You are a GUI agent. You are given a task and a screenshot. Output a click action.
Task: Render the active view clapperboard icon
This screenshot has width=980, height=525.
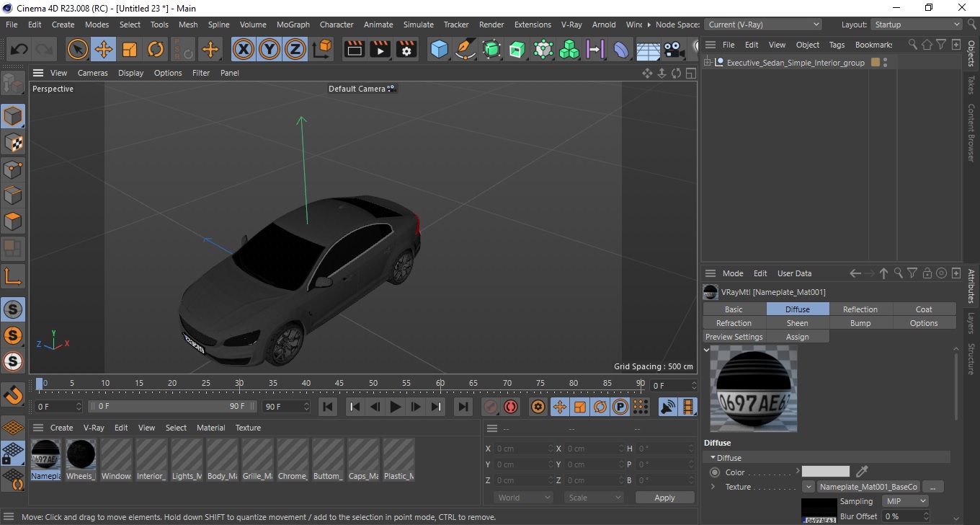(x=354, y=50)
